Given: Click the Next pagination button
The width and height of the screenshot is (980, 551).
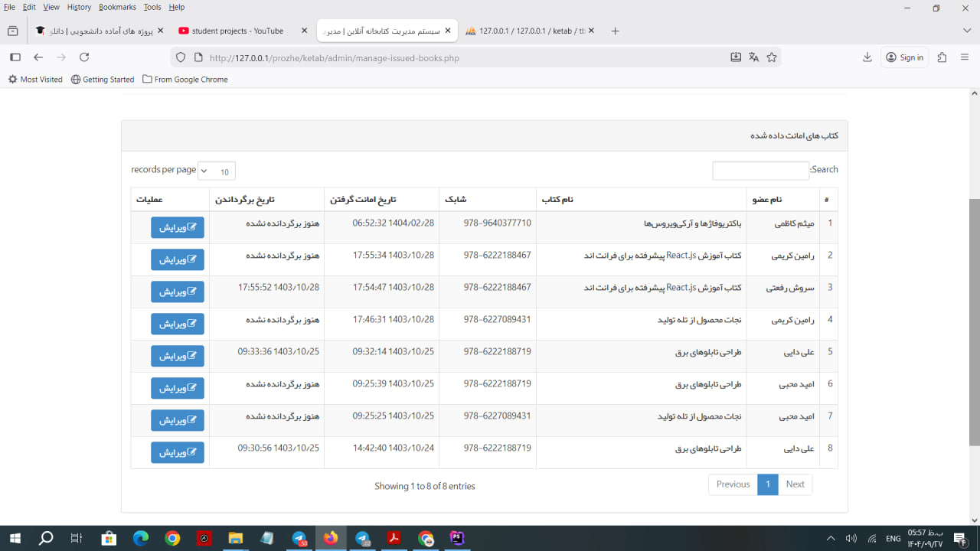Looking at the screenshot, I should 795,484.
